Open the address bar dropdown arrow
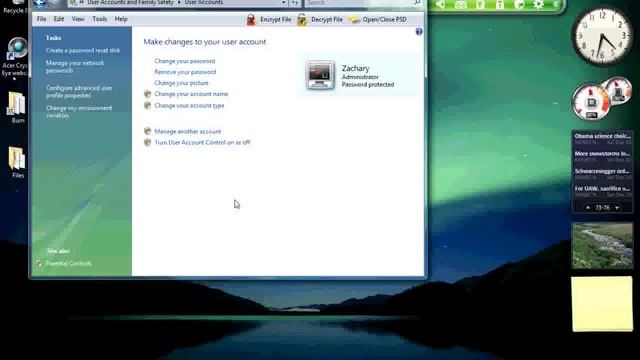Viewport: 640px width, 360px height. [284, 3]
